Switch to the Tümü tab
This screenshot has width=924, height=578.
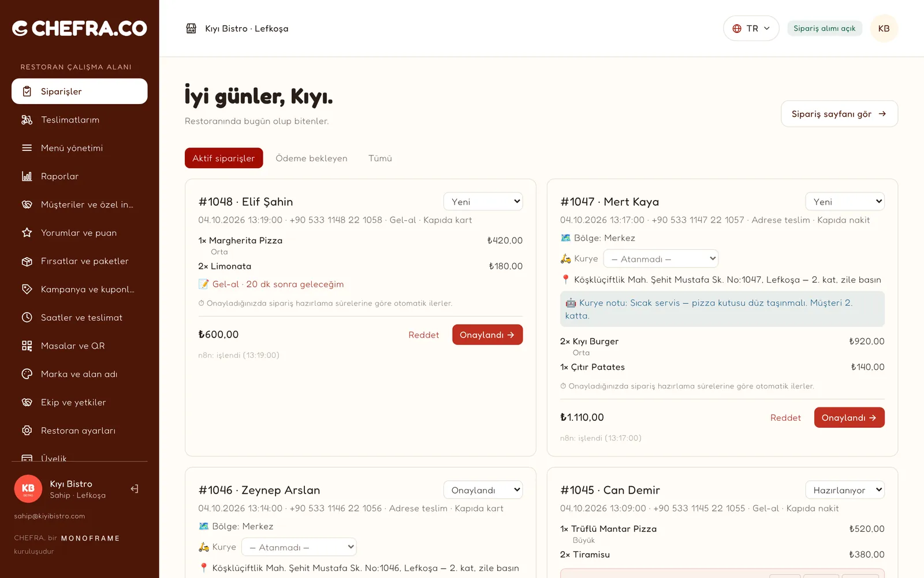[x=380, y=158]
